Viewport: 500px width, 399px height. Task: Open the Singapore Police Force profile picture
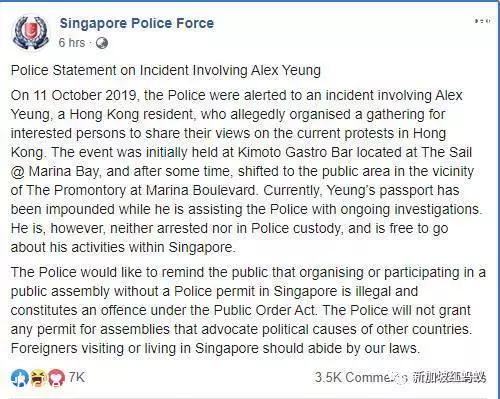(x=31, y=33)
